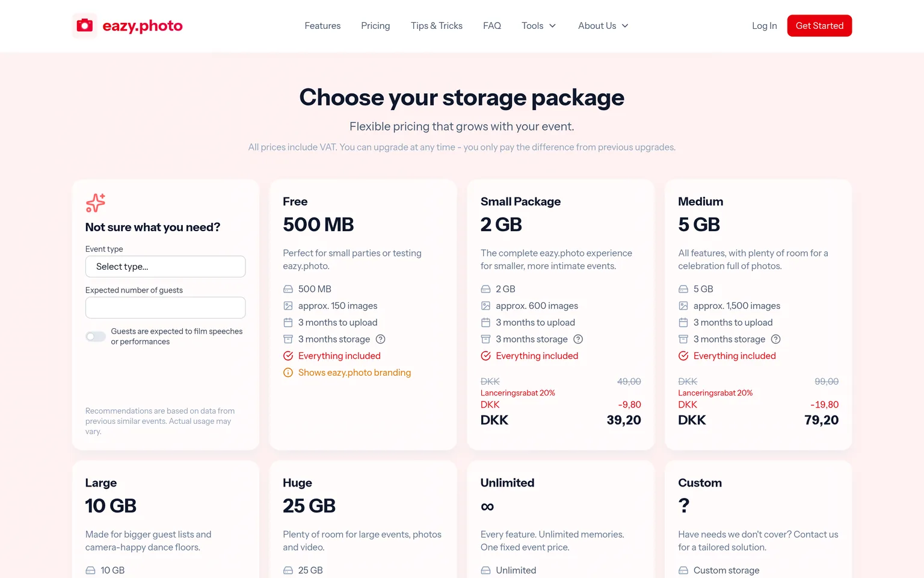
Task: Click 'Everything included' text in the Medium plan
Action: point(735,356)
